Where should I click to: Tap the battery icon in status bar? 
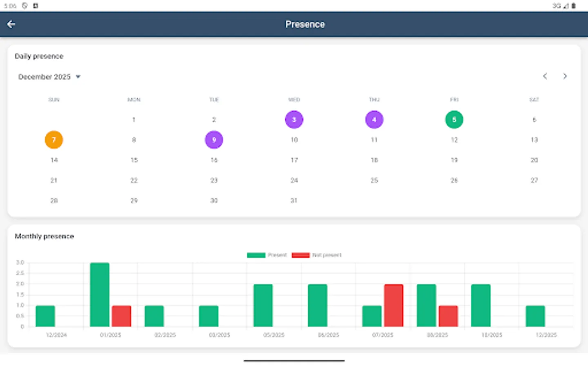tap(574, 6)
